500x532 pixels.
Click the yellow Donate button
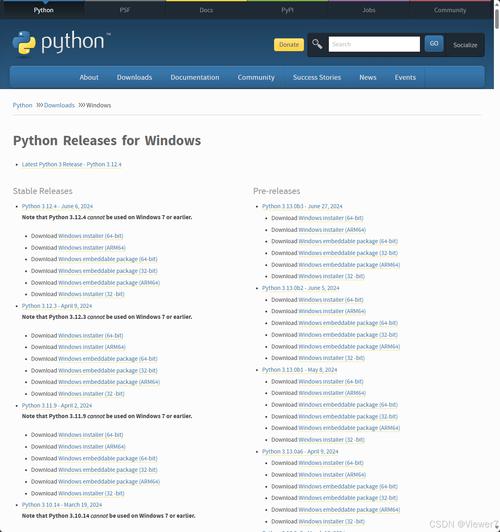point(289,44)
